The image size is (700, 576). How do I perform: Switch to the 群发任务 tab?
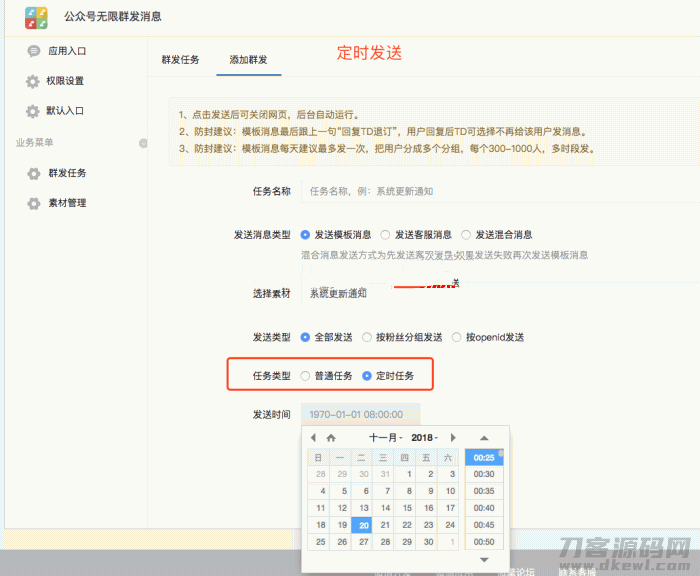181,60
